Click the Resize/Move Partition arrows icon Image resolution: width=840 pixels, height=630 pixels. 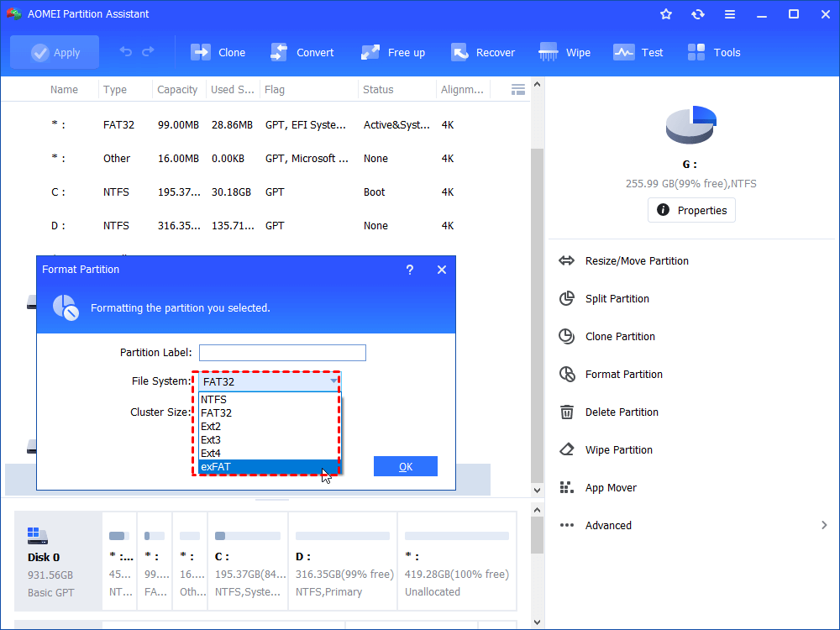pos(567,261)
